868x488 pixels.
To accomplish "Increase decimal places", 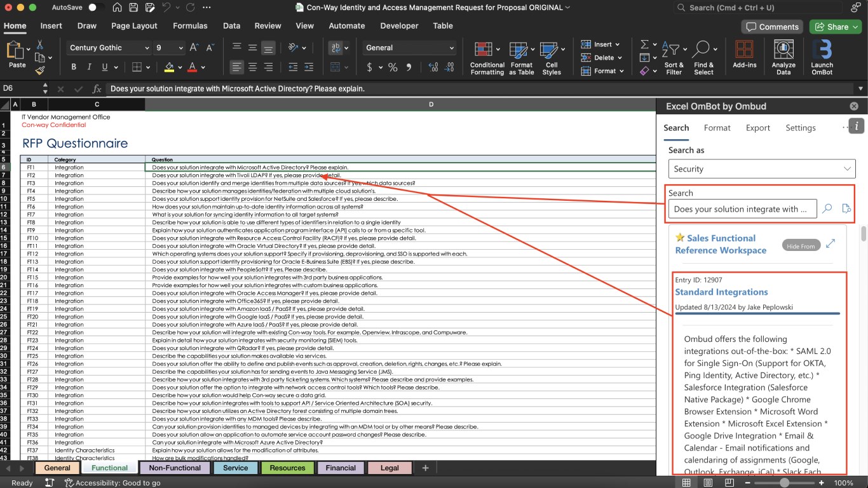I will [x=433, y=67].
